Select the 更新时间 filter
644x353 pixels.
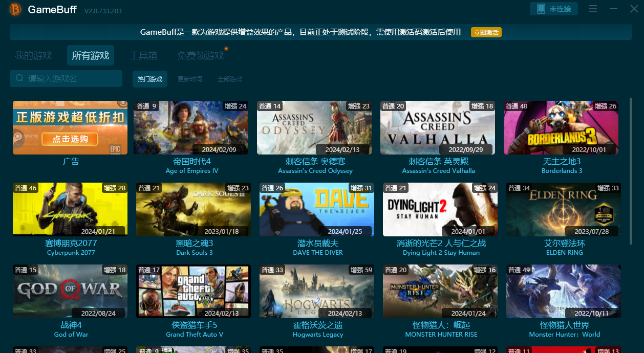pyautogui.click(x=190, y=79)
